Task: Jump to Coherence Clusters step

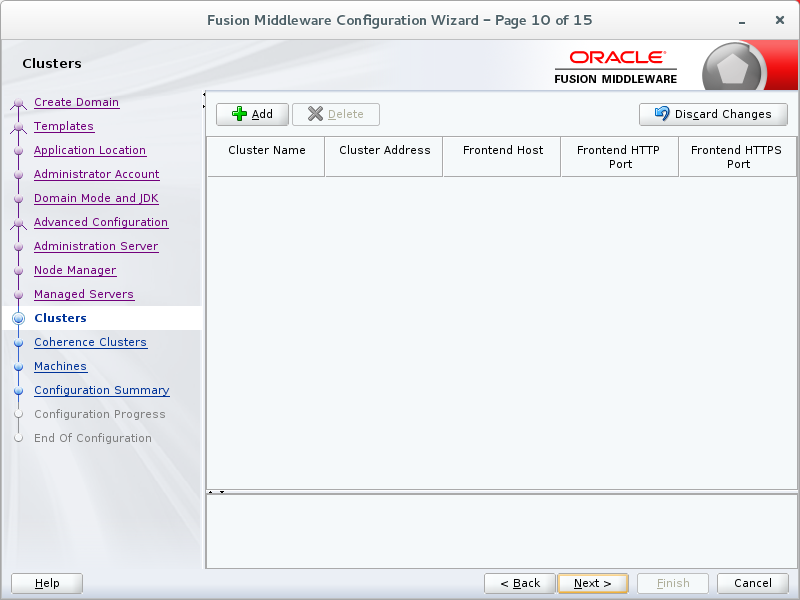Action: [x=90, y=342]
